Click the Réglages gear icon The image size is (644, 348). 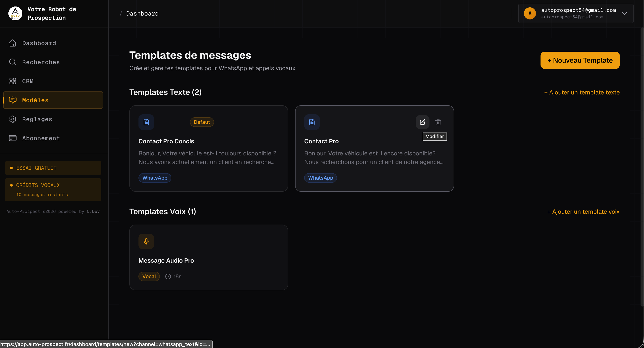[13, 119]
